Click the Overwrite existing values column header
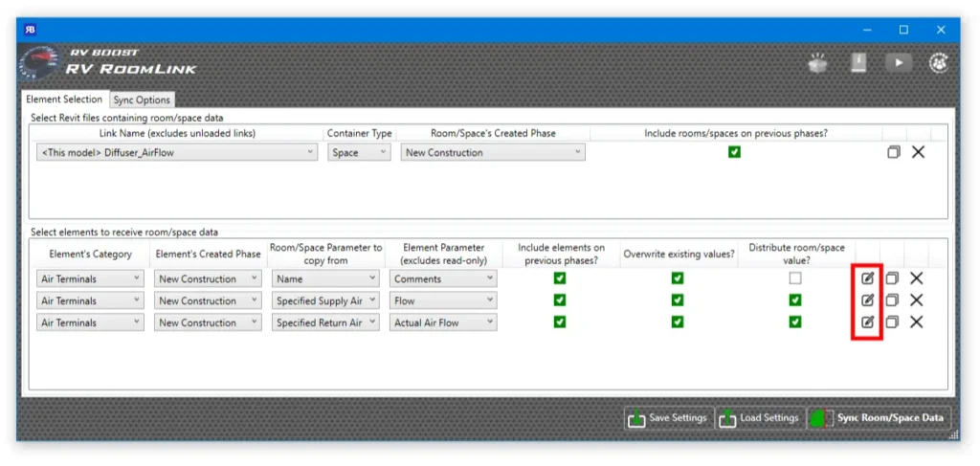Screen dimensions: 980x466 [x=679, y=255]
